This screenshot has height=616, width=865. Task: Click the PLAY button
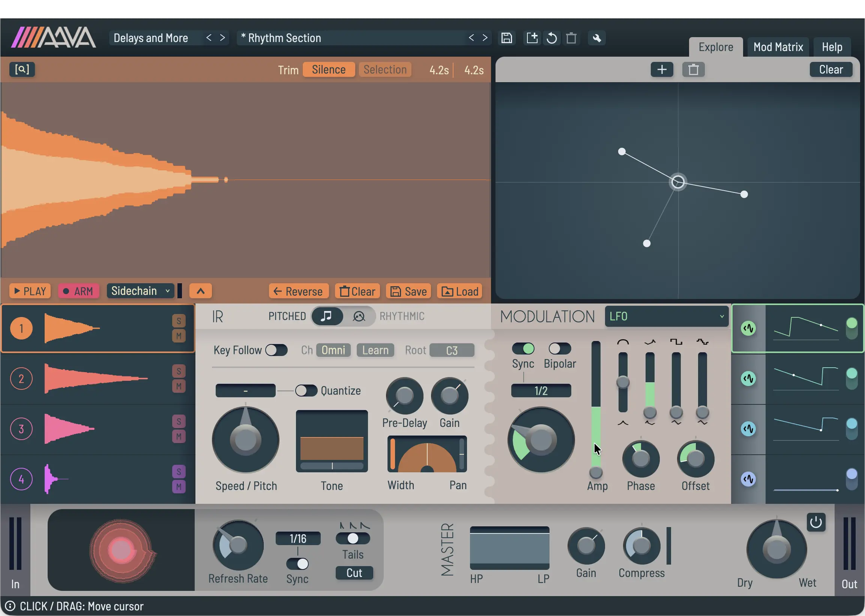(30, 291)
